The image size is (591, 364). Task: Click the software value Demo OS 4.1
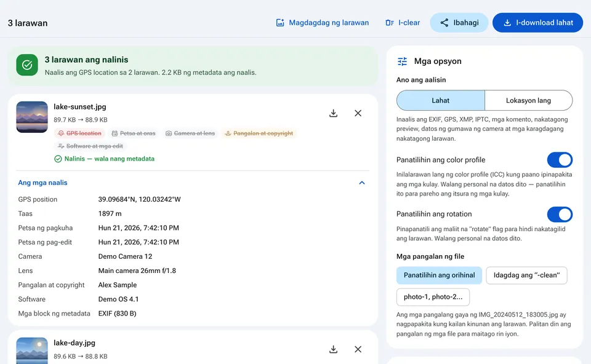pos(118,299)
